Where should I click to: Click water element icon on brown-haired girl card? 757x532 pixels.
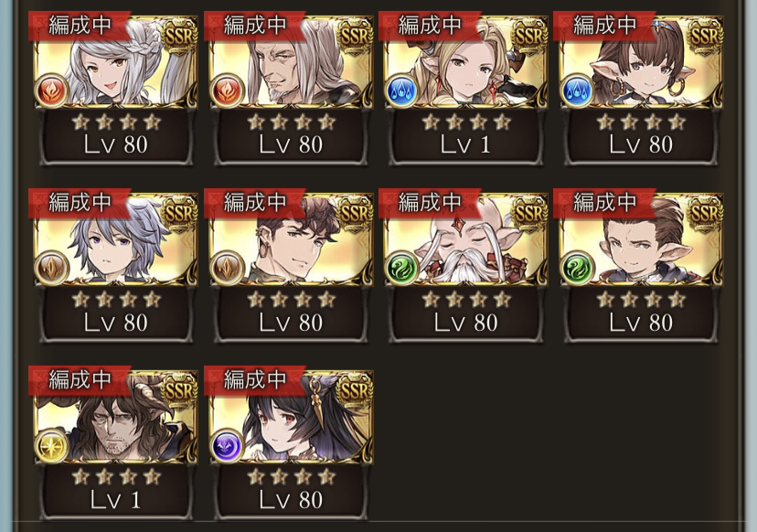coord(577,90)
